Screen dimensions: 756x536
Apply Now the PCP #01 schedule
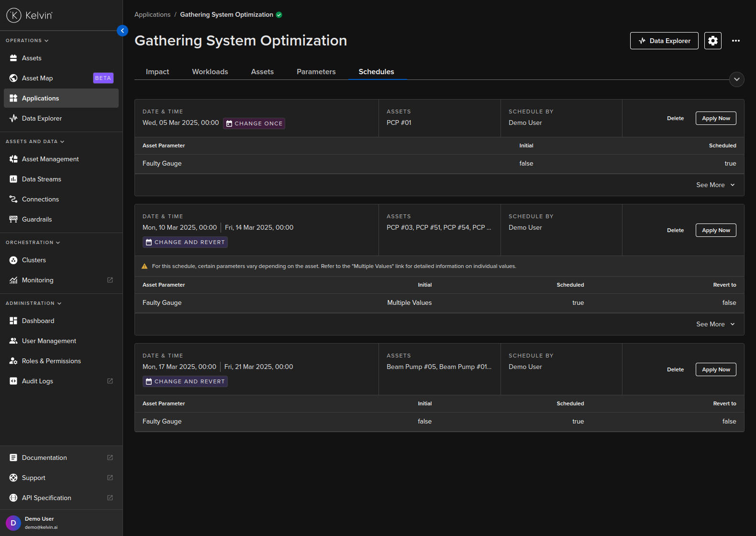coord(715,118)
